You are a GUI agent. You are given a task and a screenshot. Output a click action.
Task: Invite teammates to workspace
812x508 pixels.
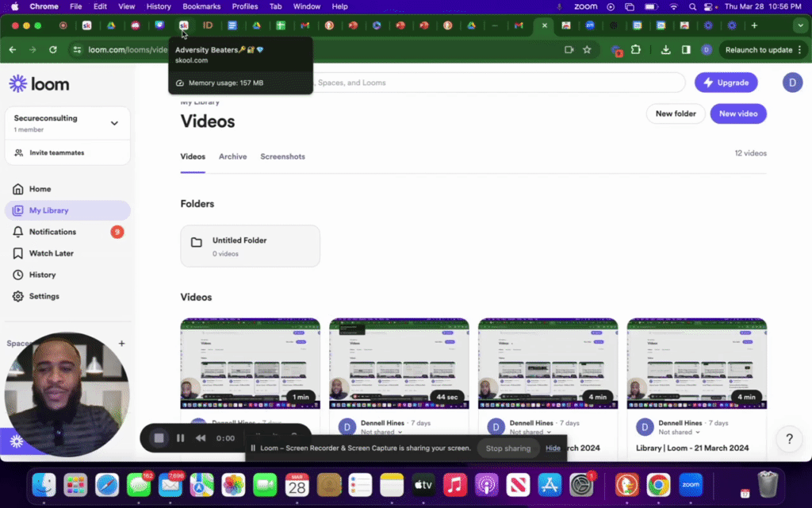point(67,153)
